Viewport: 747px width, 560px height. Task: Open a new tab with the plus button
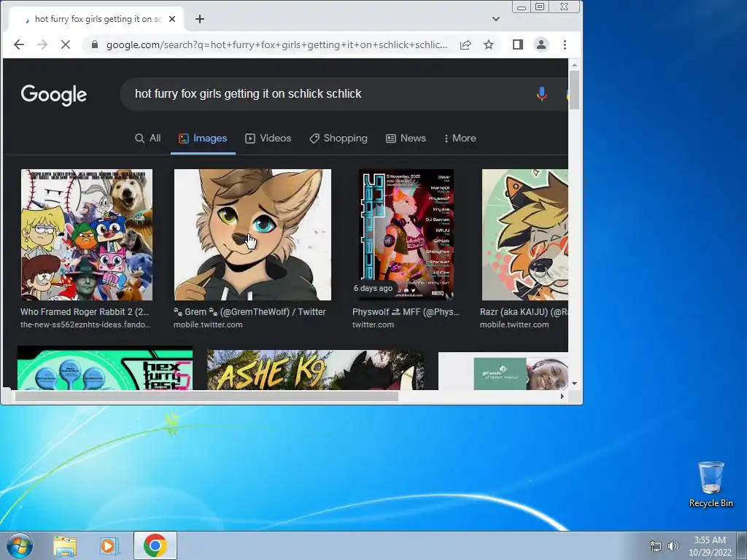(x=200, y=19)
